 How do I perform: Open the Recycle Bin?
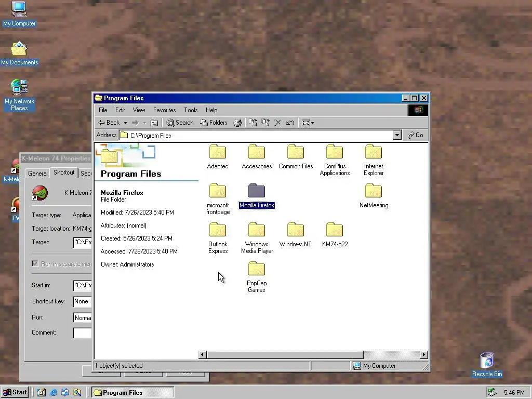(x=487, y=365)
